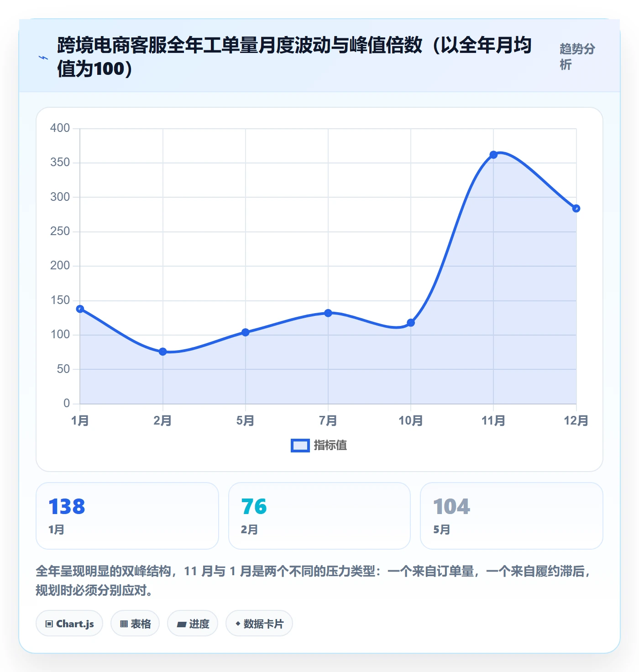Click the grid icon in 表格 tag
The width and height of the screenshot is (639, 672).
tap(124, 624)
